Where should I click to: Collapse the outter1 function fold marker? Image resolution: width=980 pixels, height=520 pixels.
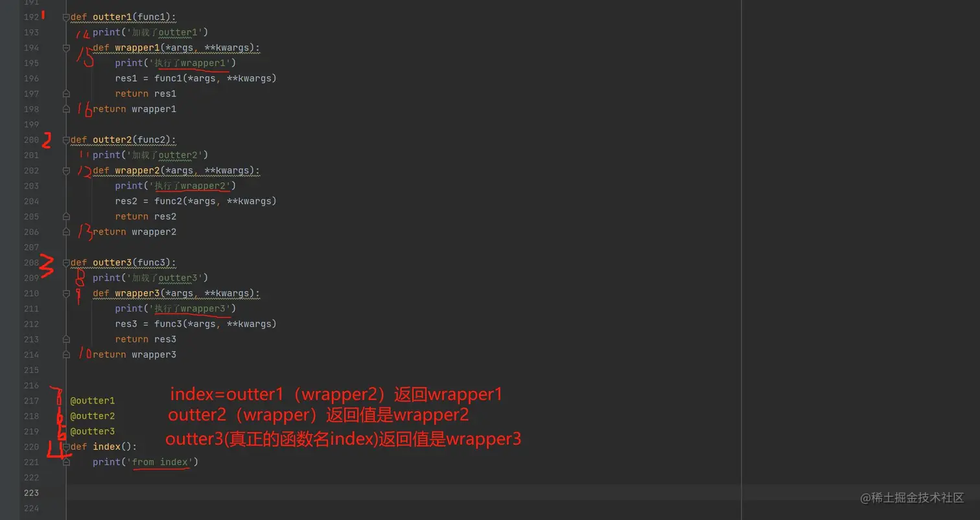click(x=66, y=17)
